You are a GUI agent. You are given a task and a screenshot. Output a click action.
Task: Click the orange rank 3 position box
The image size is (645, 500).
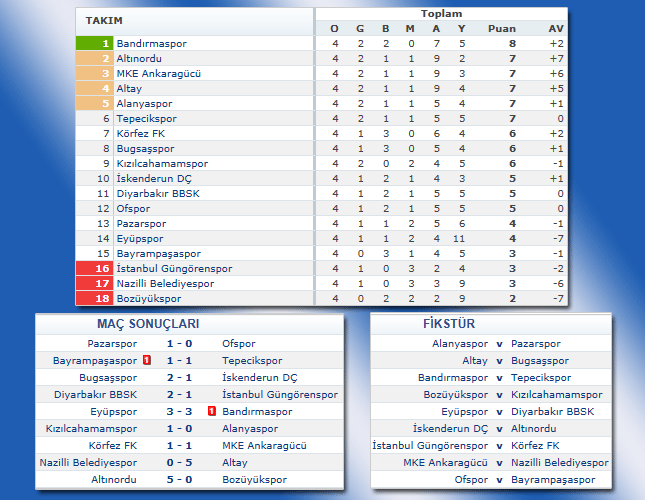click(x=94, y=74)
